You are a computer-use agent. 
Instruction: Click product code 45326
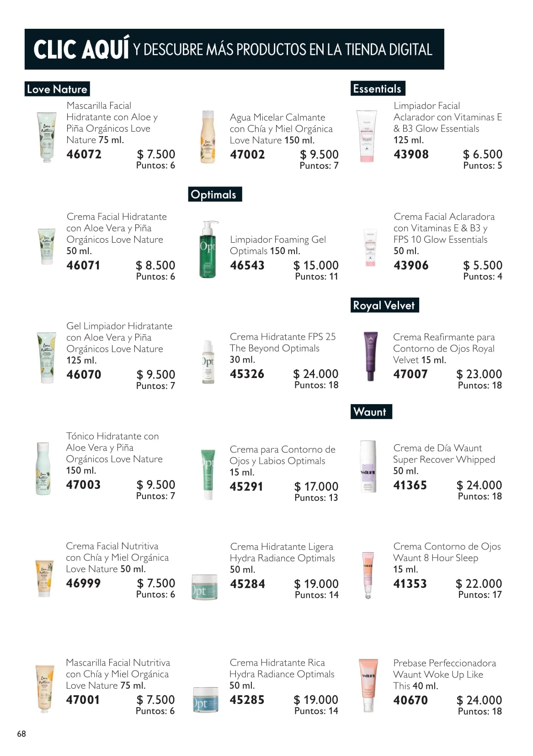[x=247, y=374]
